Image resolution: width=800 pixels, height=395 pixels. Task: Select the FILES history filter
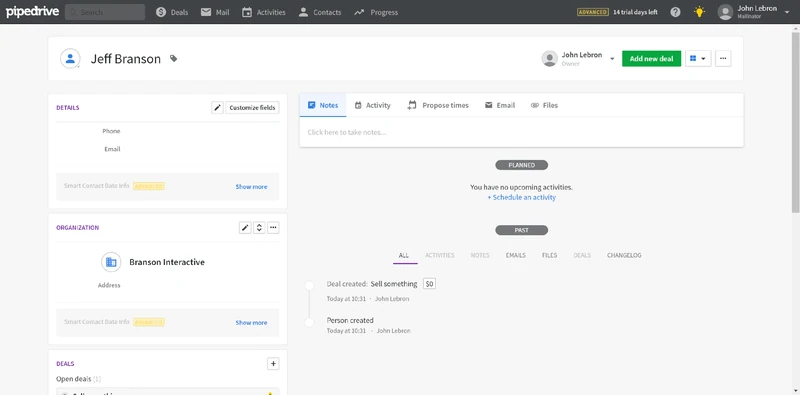[549, 255]
